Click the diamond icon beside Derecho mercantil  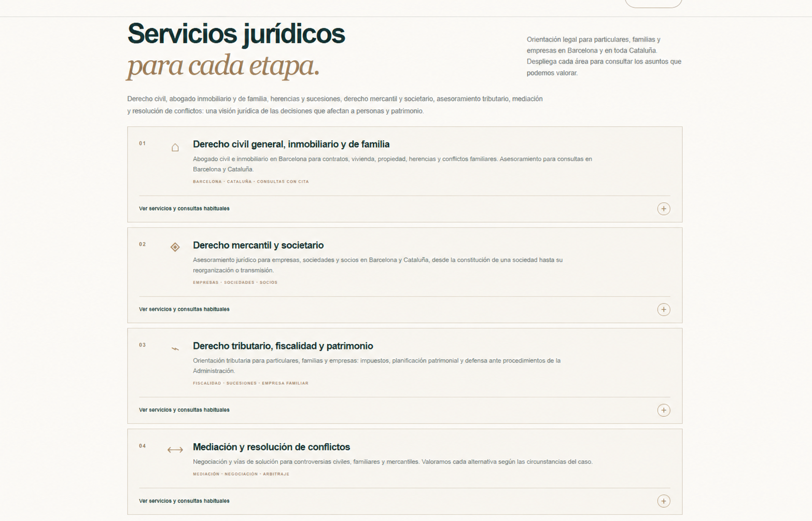pos(175,247)
